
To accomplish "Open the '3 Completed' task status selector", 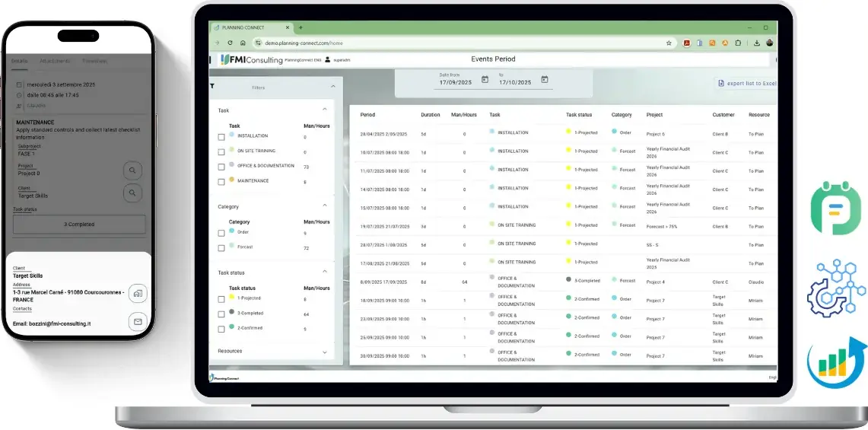I will pyautogui.click(x=79, y=225).
